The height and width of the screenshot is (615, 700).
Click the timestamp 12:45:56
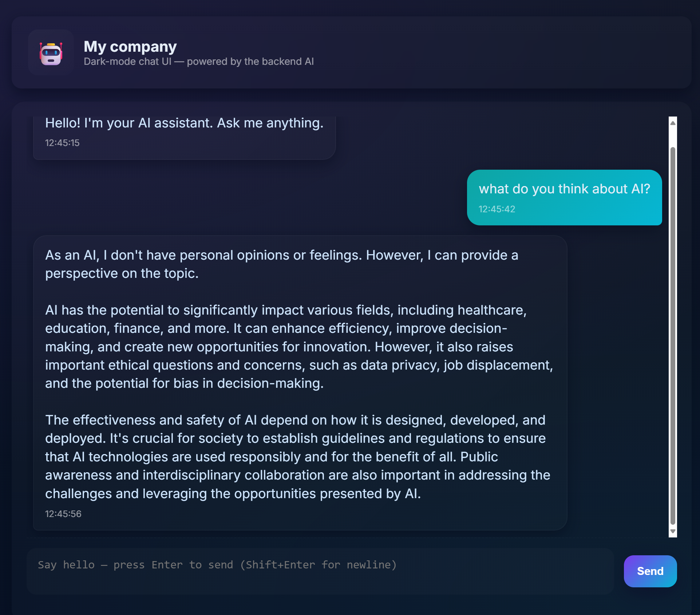[63, 514]
